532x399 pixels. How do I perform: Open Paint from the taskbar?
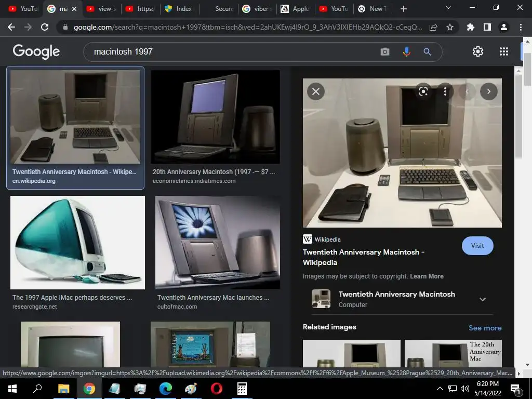click(191, 389)
